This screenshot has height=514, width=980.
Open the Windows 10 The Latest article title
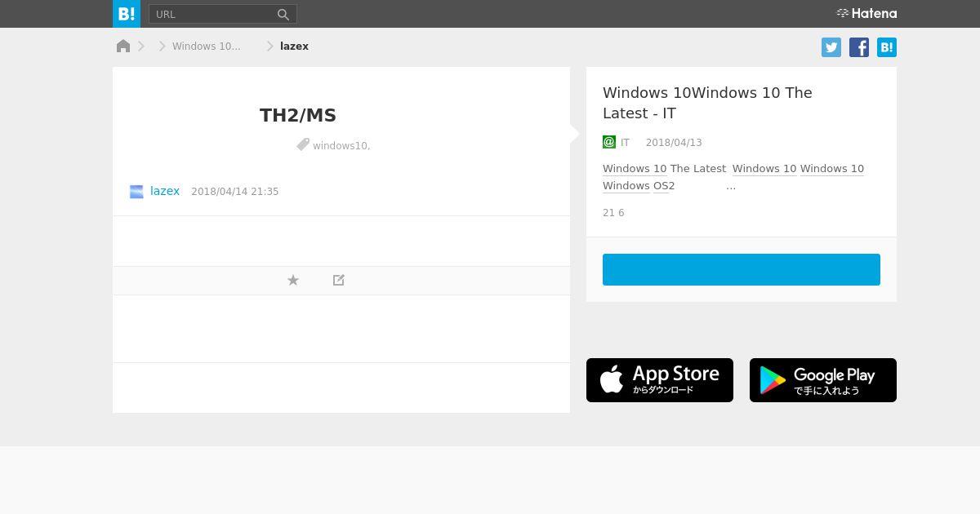click(707, 103)
